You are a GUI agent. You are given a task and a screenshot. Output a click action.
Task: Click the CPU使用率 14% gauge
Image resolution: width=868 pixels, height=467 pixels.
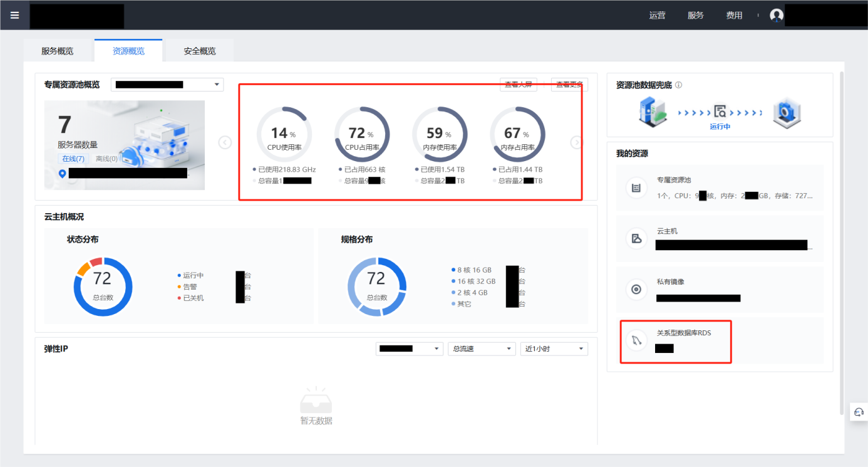[x=284, y=134]
